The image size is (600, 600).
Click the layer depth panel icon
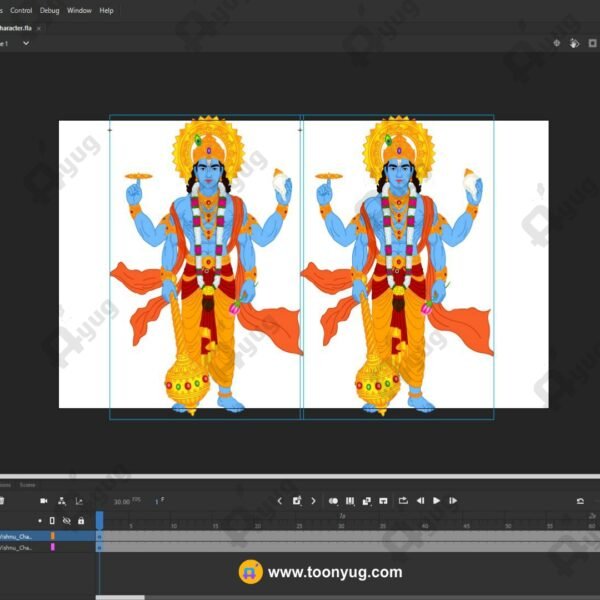[79, 501]
